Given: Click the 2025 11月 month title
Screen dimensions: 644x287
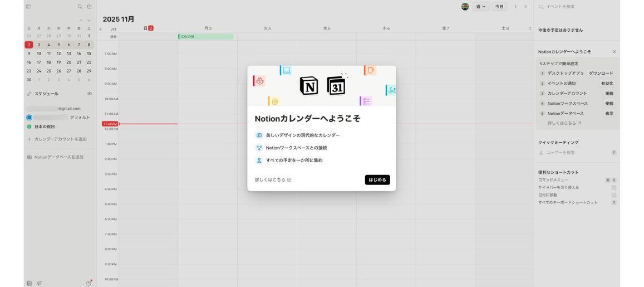Looking at the screenshot, I should (x=119, y=20).
